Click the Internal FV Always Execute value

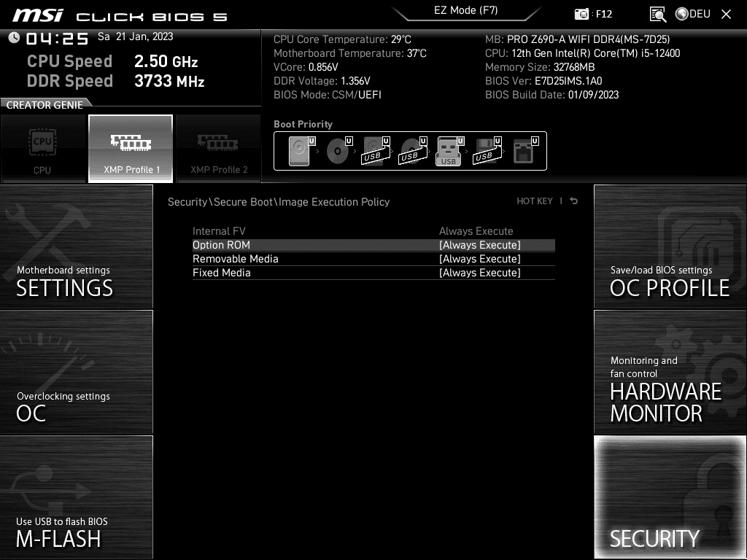click(x=476, y=231)
